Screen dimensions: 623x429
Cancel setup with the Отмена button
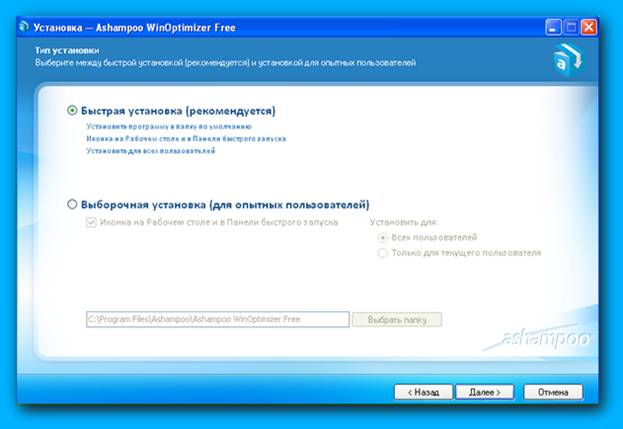(x=553, y=392)
